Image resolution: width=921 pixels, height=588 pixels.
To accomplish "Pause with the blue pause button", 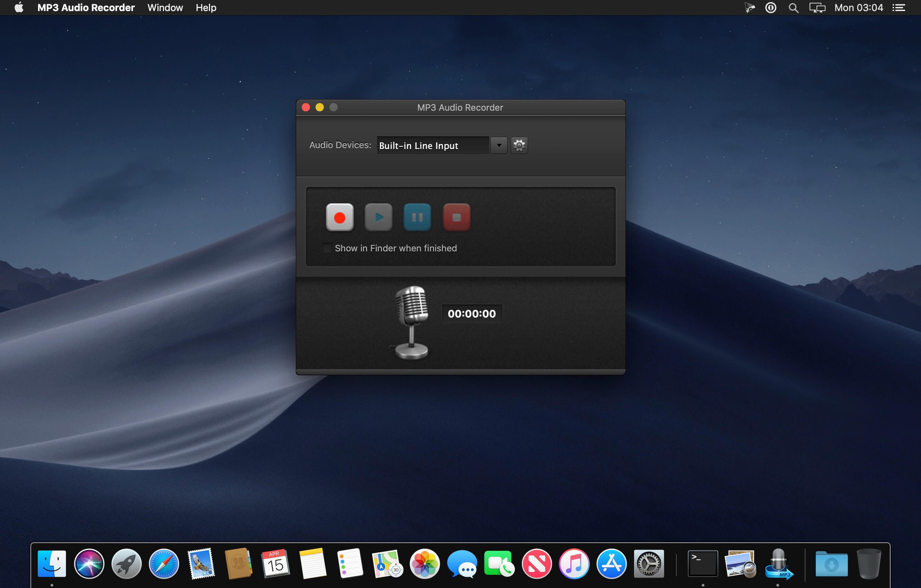I will 417,217.
